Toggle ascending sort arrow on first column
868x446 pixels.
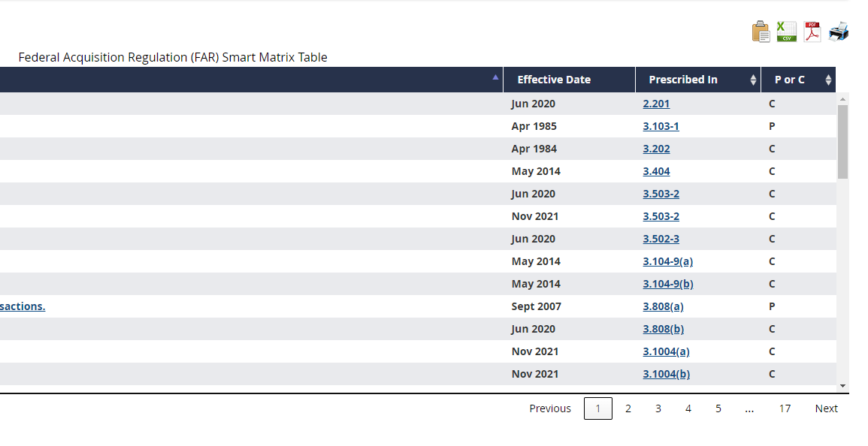point(495,77)
